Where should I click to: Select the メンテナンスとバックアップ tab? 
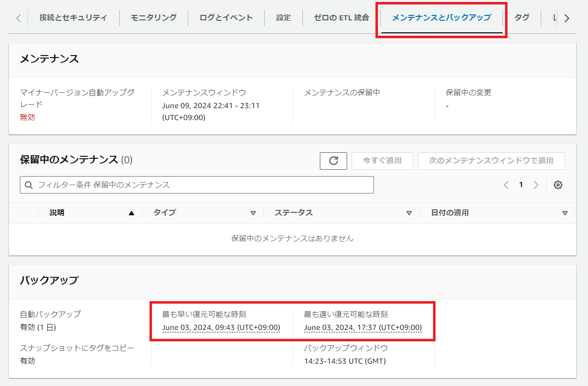click(442, 18)
